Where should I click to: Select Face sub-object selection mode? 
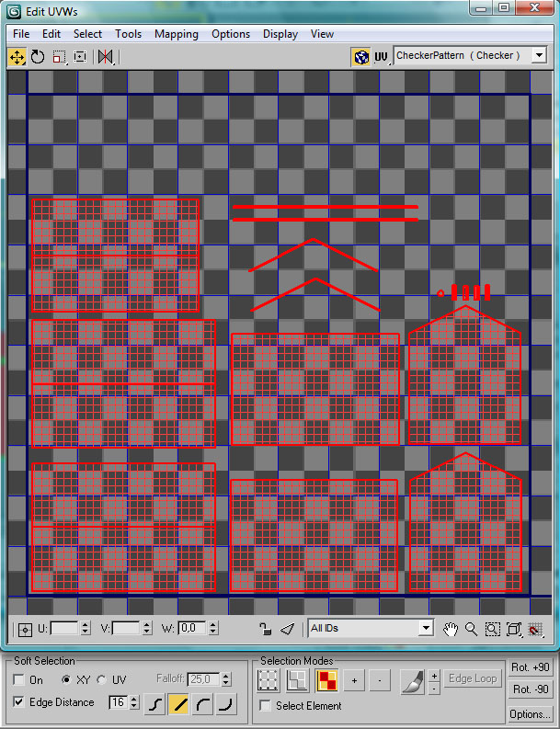[x=326, y=680]
